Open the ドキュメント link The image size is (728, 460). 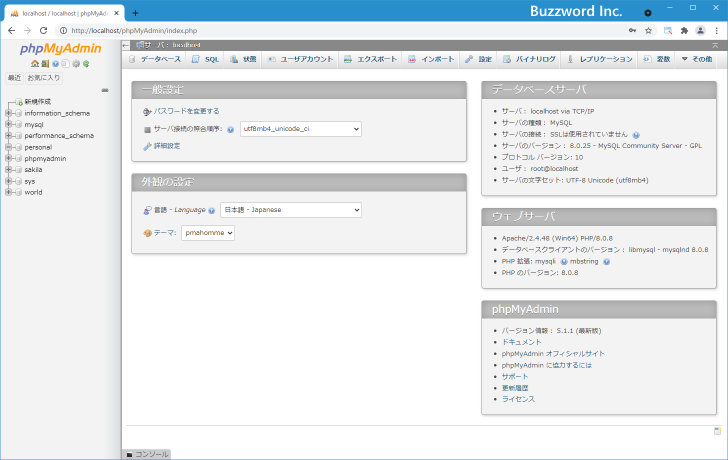coord(521,342)
